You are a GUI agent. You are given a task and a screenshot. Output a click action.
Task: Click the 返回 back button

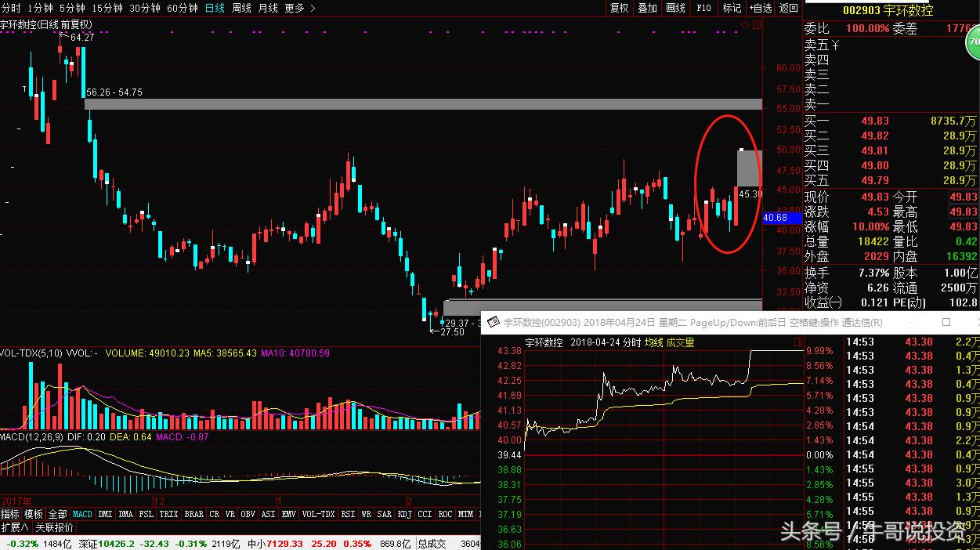click(788, 8)
